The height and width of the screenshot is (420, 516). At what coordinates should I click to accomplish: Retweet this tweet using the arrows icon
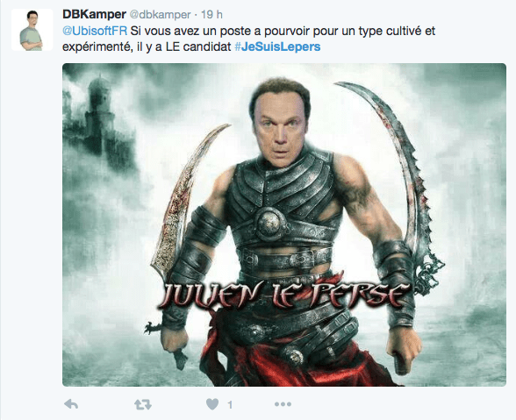[x=143, y=404]
